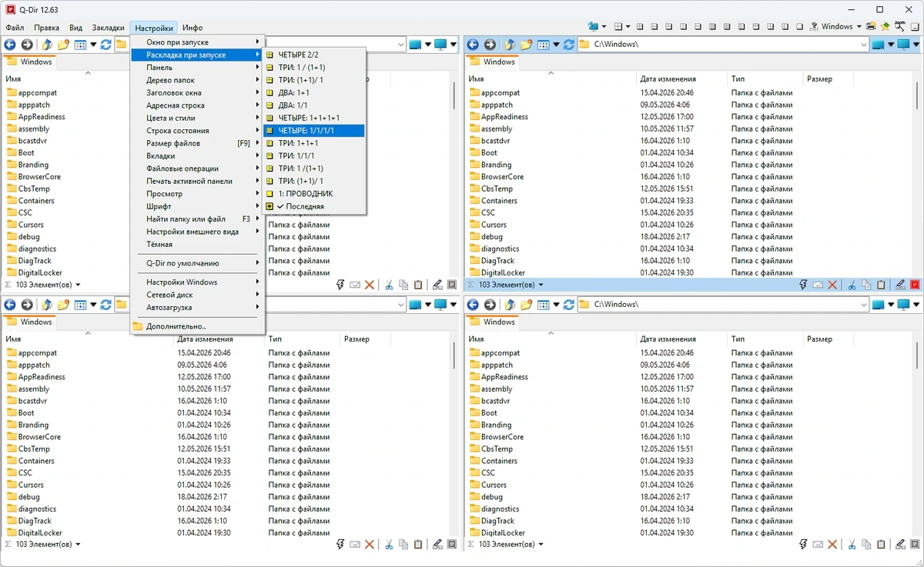Paste using clipboard icon in top-right status bar
Viewport: 924px width, 567px height.
pyautogui.click(x=881, y=285)
